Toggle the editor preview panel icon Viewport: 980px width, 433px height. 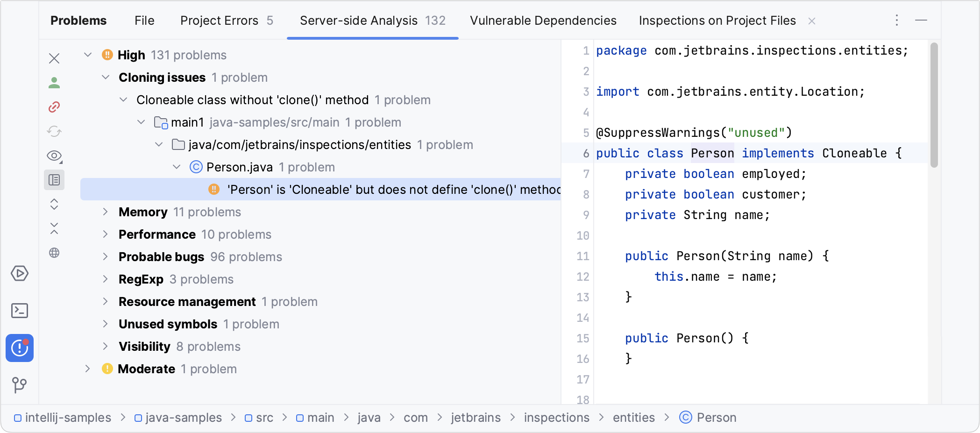(x=54, y=180)
